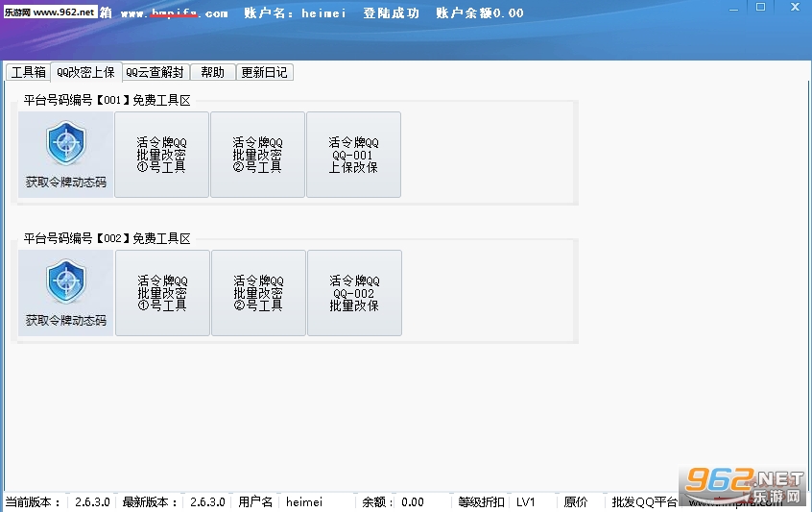Click the heimei username field in status bar
812x512 pixels.
[x=304, y=501]
